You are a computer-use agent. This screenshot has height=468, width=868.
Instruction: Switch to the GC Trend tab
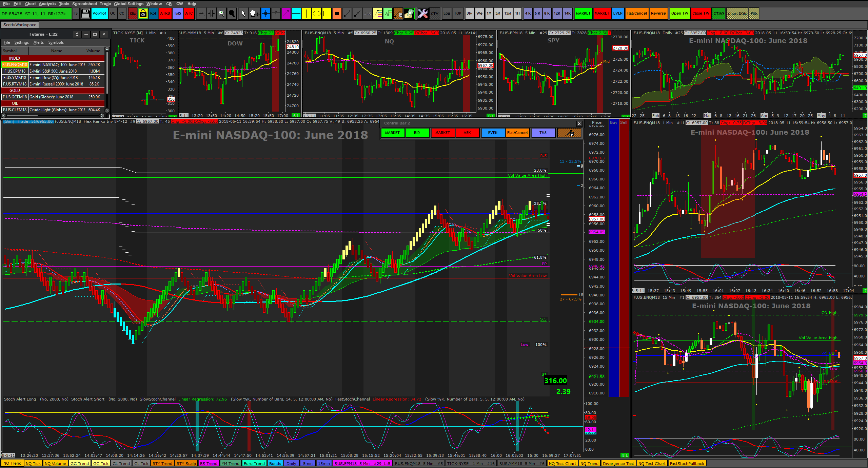click(79, 463)
